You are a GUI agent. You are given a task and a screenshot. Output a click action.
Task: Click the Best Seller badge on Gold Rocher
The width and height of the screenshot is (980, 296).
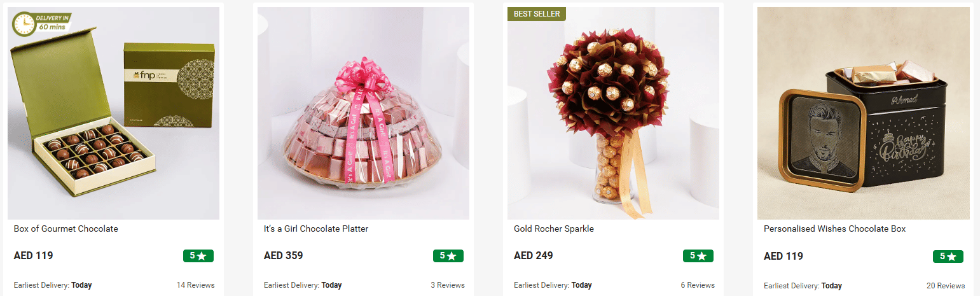(536, 14)
